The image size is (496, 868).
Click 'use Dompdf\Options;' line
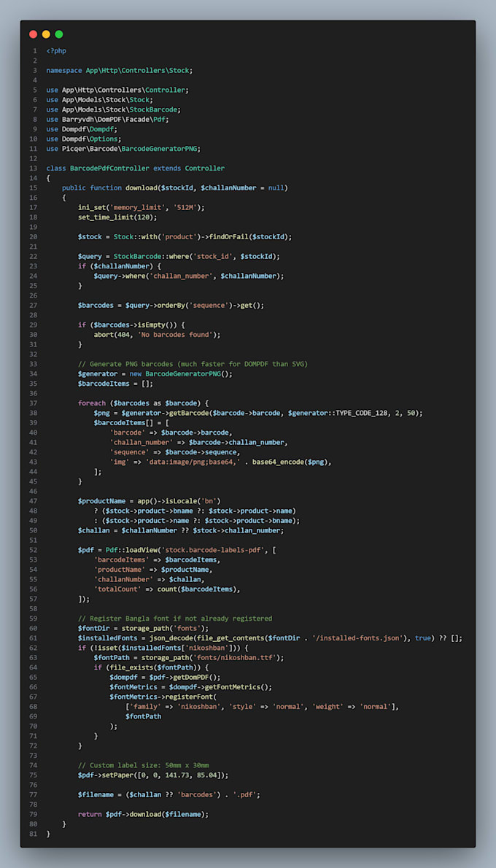coord(84,139)
